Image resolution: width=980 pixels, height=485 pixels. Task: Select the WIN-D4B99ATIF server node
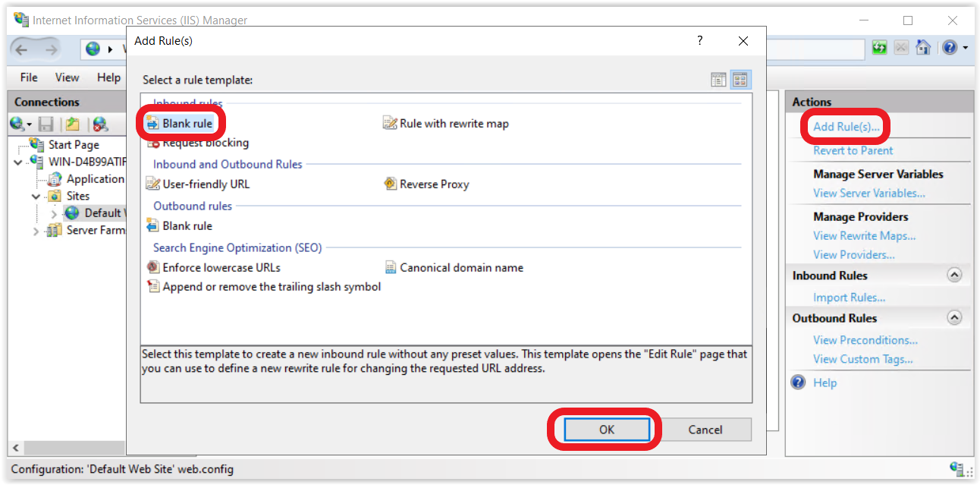pyautogui.click(x=87, y=162)
